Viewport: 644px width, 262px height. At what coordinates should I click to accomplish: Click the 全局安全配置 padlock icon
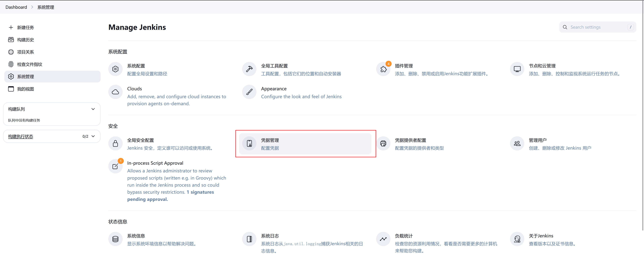point(115,143)
